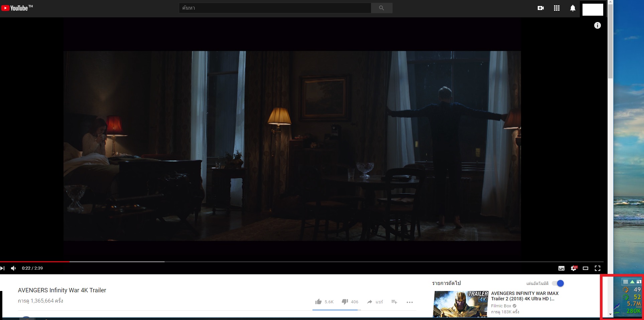Click the 0:22 / 2:39 time display

coord(32,268)
